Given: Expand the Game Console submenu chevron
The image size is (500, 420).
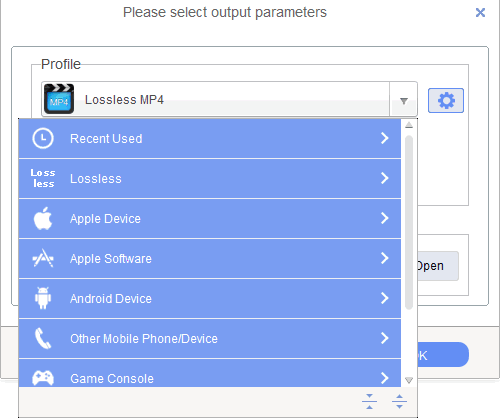Looking at the screenshot, I should tap(385, 378).
